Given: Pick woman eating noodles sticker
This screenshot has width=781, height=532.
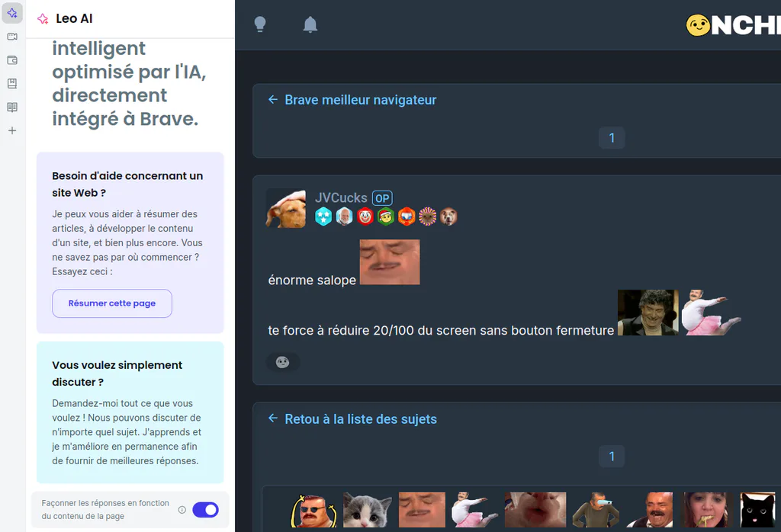Looking at the screenshot, I should 707,510.
